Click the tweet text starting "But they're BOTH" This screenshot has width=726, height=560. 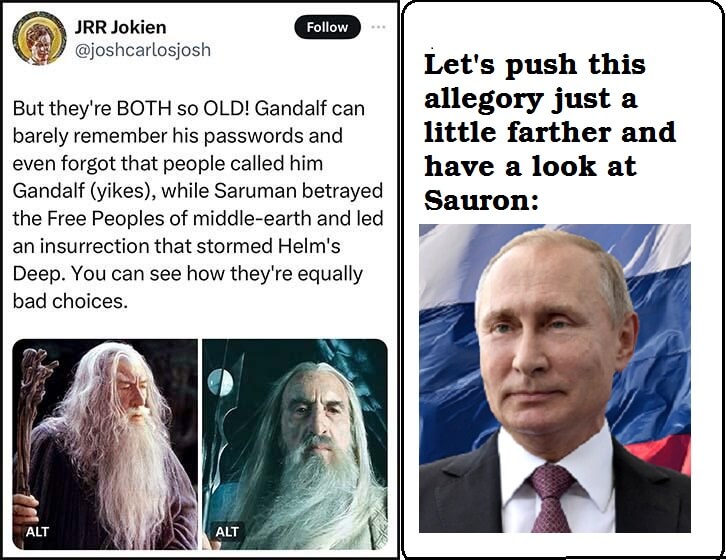(198, 205)
